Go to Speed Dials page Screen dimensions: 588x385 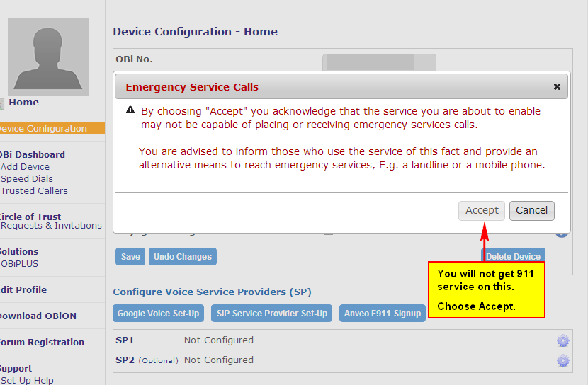27,178
